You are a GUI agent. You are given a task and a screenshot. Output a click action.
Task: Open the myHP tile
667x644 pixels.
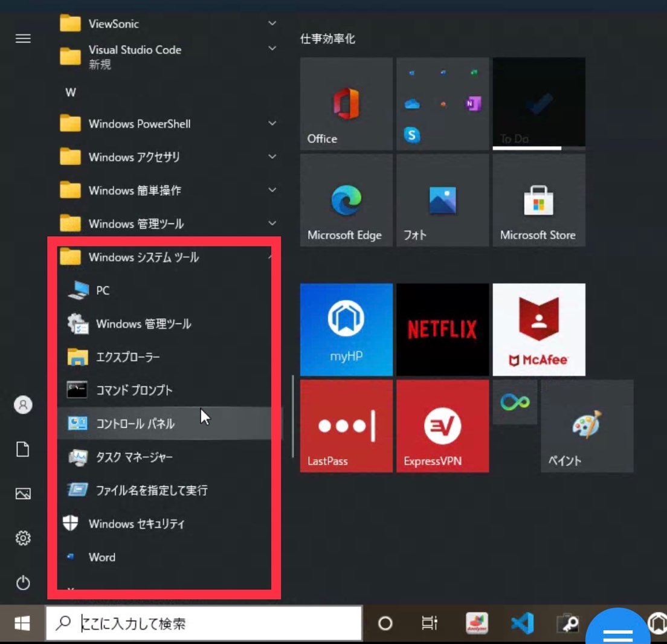346,330
